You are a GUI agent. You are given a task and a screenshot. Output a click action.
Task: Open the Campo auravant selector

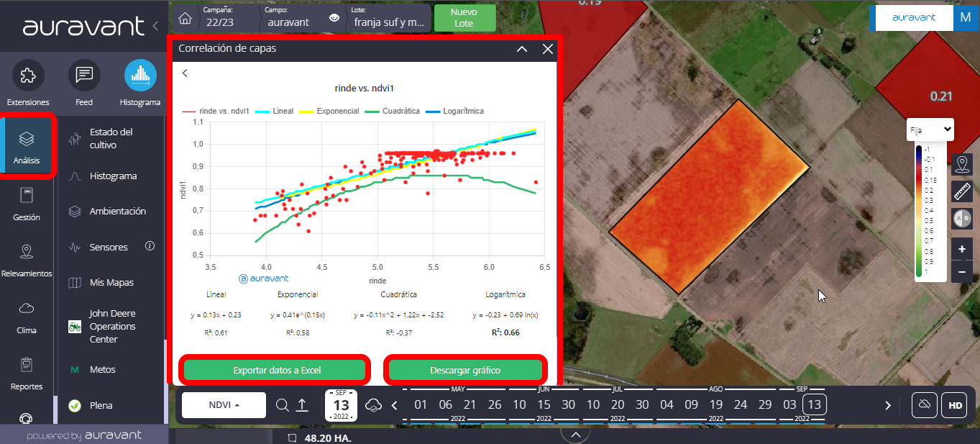coord(288,17)
